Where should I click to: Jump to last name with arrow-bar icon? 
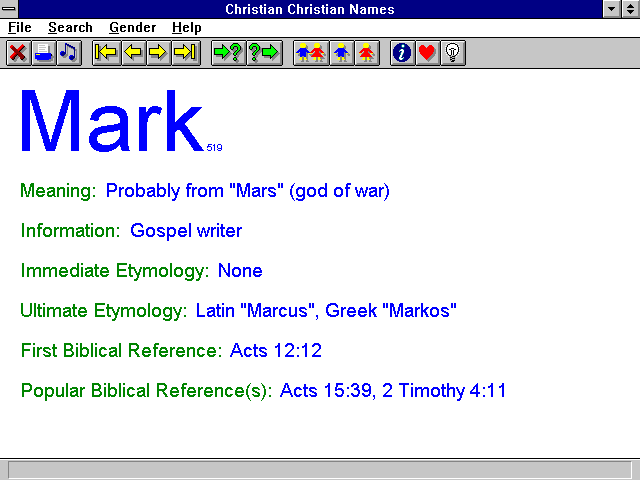186,53
